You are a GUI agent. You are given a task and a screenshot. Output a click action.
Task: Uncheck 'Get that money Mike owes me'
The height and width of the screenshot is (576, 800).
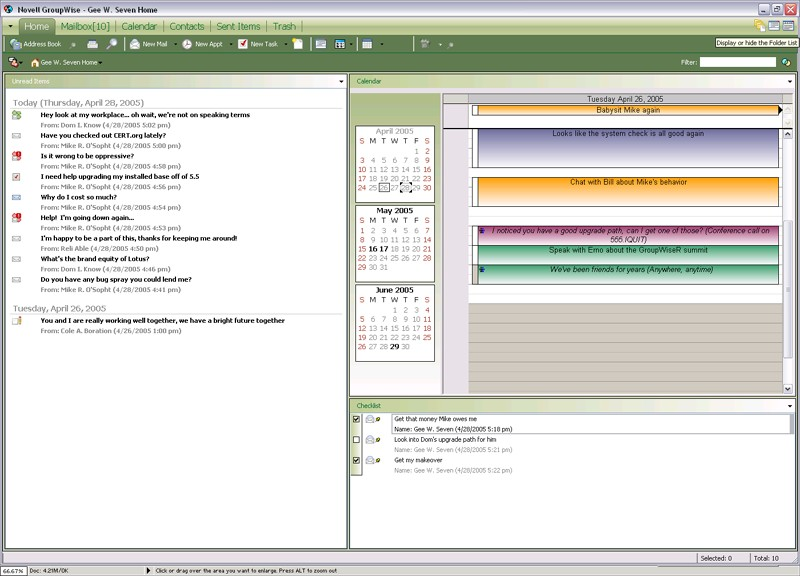coord(357,419)
